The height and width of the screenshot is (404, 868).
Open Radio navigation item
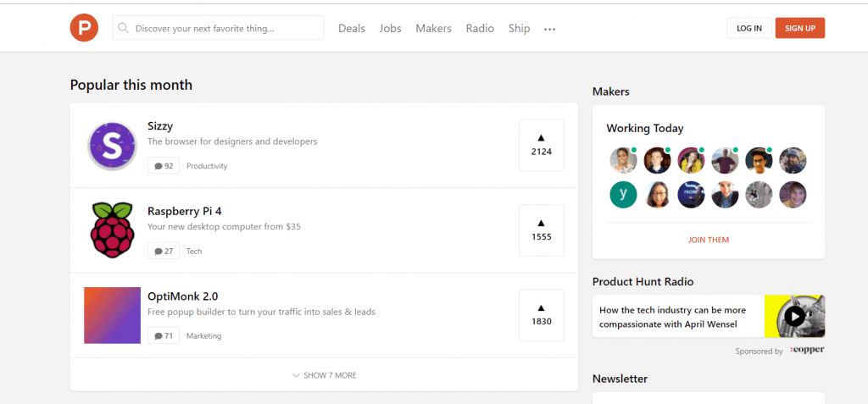(480, 28)
